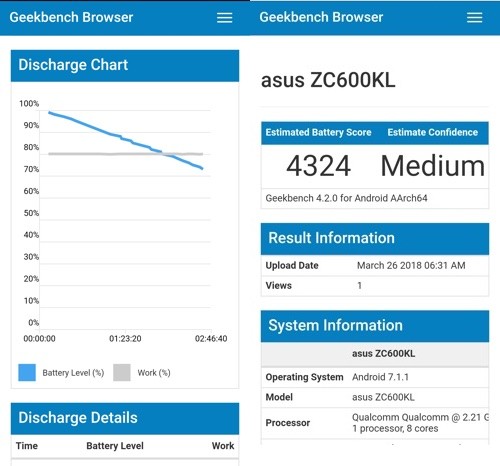This screenshot has height=466, width=500.
Task: Click the Work (%) legend label
Action: click(154, 373)
